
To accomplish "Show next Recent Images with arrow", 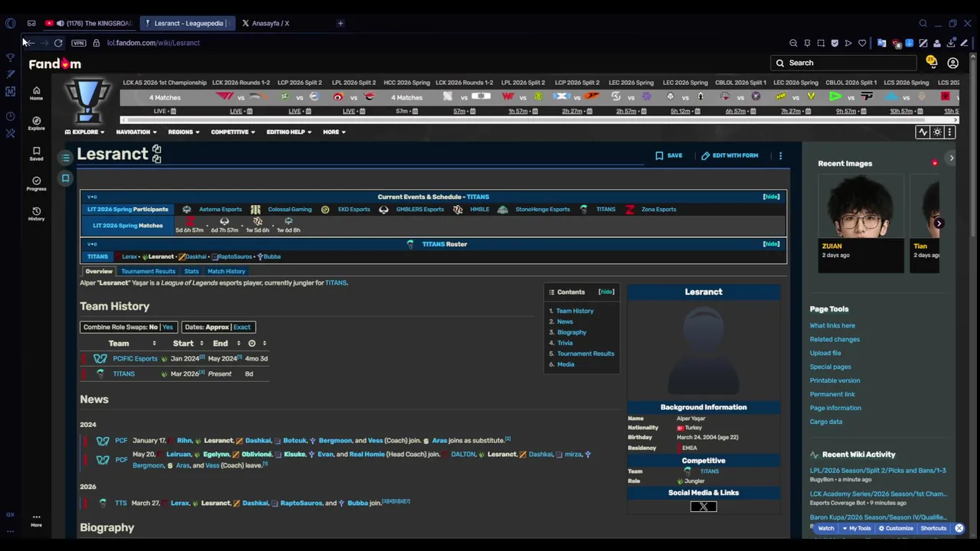I will [939, 223].
